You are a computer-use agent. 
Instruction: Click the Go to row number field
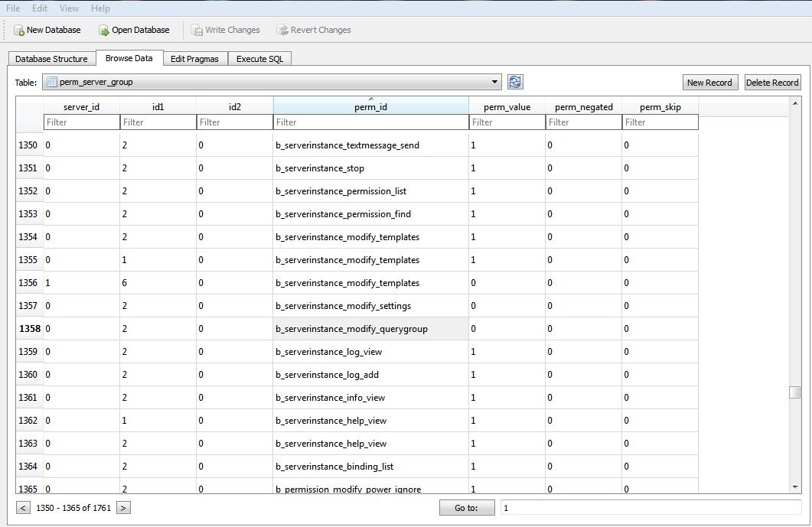(651, 508)
